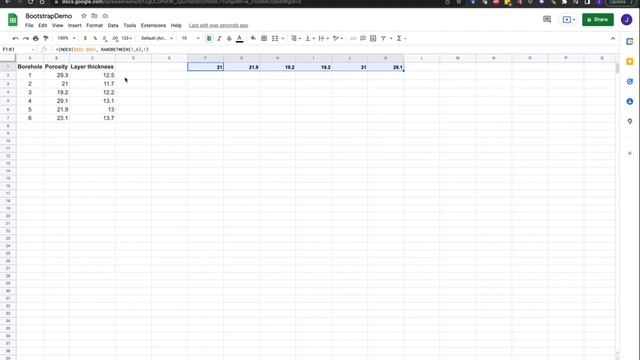Screen dimensions: 640x360
Task: Click the get add-ons plus icon
Action: 630,153
